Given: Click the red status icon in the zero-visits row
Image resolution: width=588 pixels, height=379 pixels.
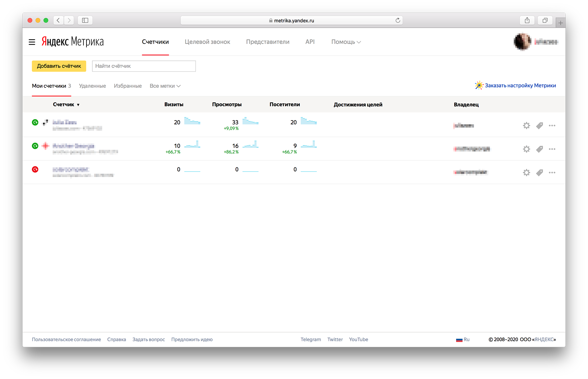Looking at the screenshot, I should (x=35, y=169).
